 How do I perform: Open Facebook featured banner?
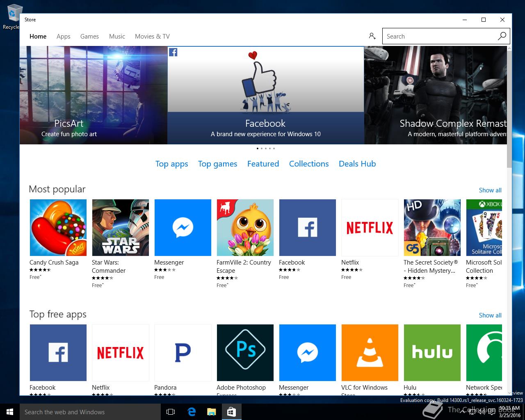(266, 95)
